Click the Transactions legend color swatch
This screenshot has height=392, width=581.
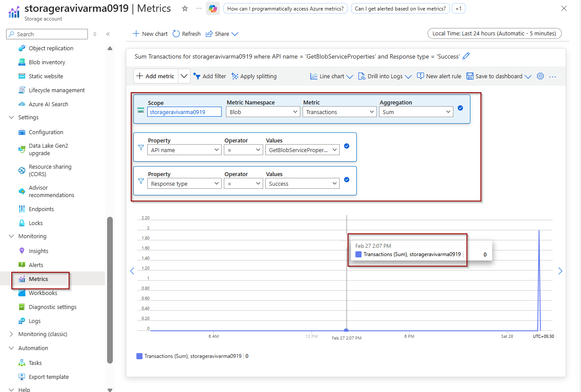[139, 356]
